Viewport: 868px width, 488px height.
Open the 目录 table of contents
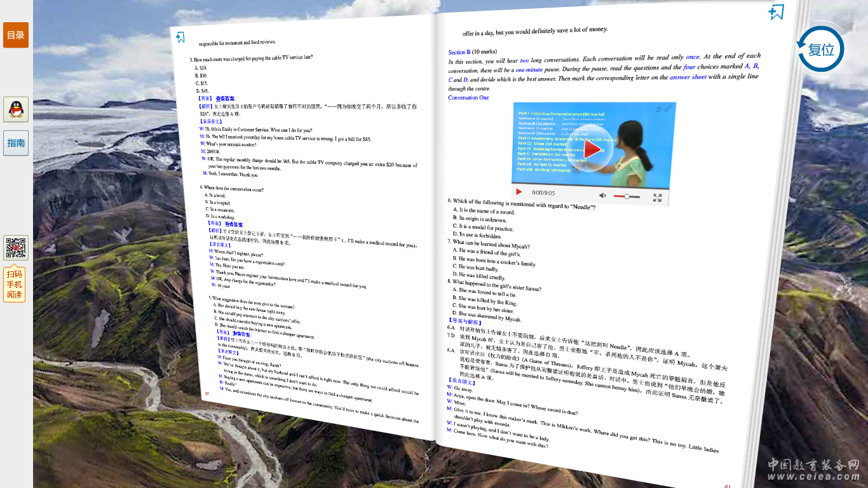tap(16, 35)
